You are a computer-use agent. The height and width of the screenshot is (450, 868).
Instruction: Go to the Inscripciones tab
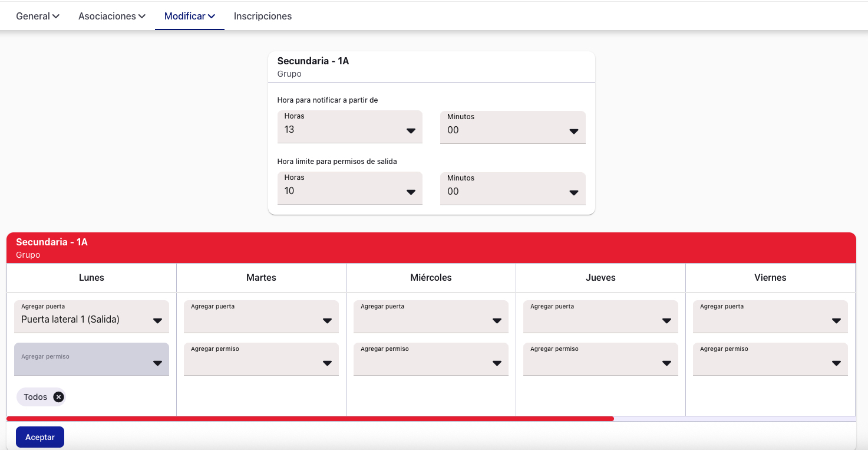pyautogui.click(x=263, y=16)
